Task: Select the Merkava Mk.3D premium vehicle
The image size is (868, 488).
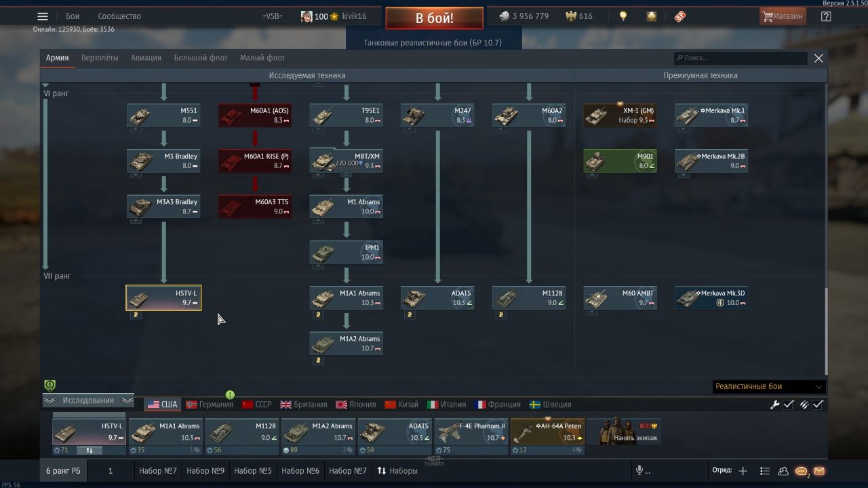Action: coord(711,298)
